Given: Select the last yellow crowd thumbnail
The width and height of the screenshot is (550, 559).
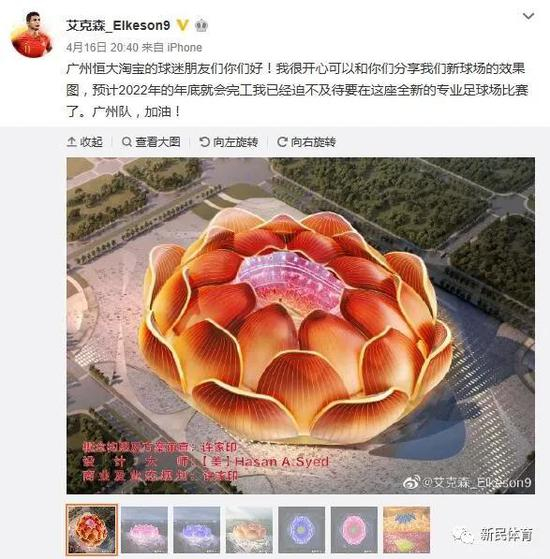Looking at the screenshot, I should coord(406,530).
